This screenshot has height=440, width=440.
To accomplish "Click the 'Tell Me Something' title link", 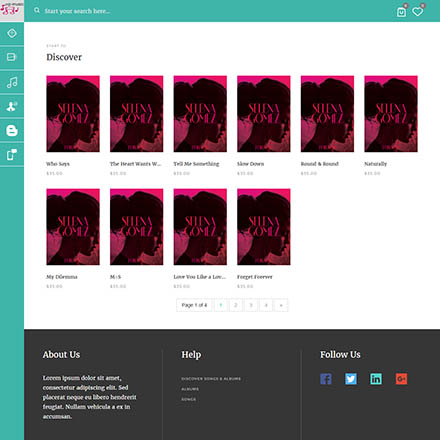I will tap(196, 164).
